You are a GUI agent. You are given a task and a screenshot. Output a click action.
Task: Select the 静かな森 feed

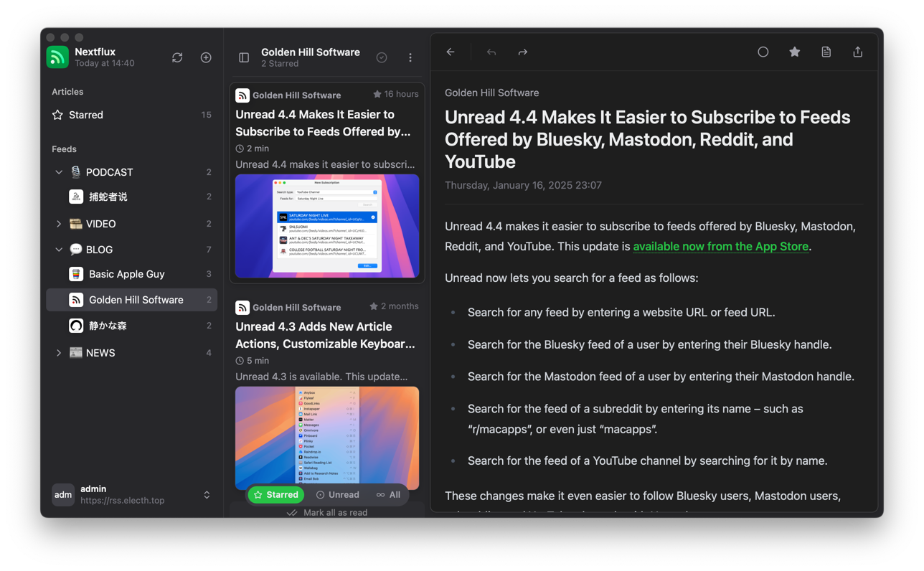tap(132, 326)
